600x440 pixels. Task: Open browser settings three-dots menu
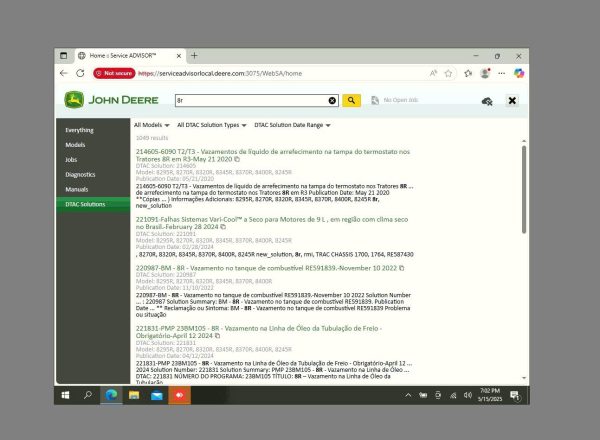[x=501, y=73]
